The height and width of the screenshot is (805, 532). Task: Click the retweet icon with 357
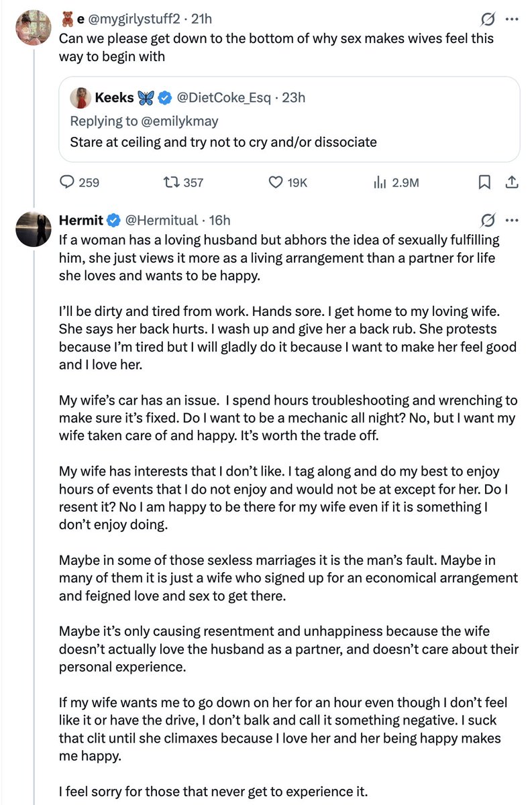[171, 182]
